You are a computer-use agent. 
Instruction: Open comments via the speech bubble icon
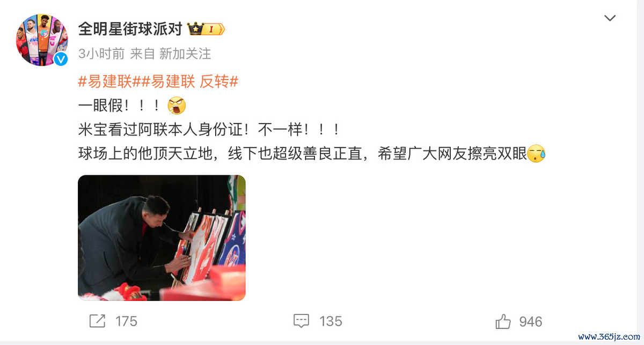tap(302, 321)
